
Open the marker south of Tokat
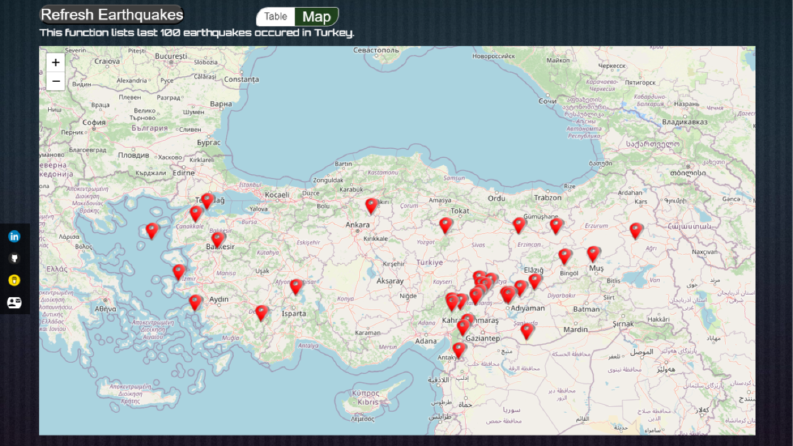point(445,225)
